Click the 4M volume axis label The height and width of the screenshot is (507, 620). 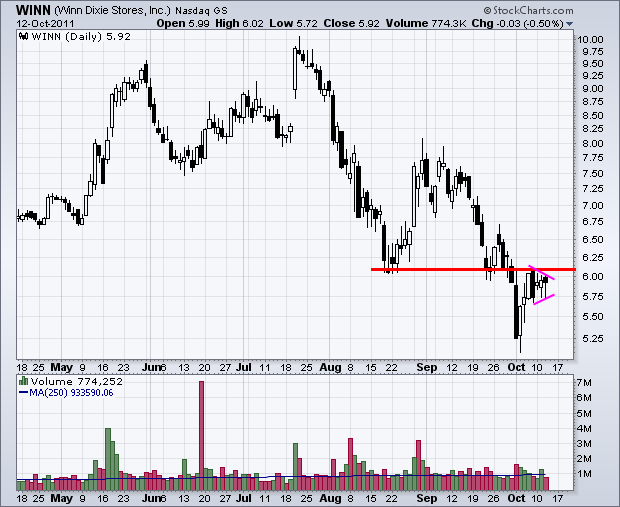[x=584, y=429]
